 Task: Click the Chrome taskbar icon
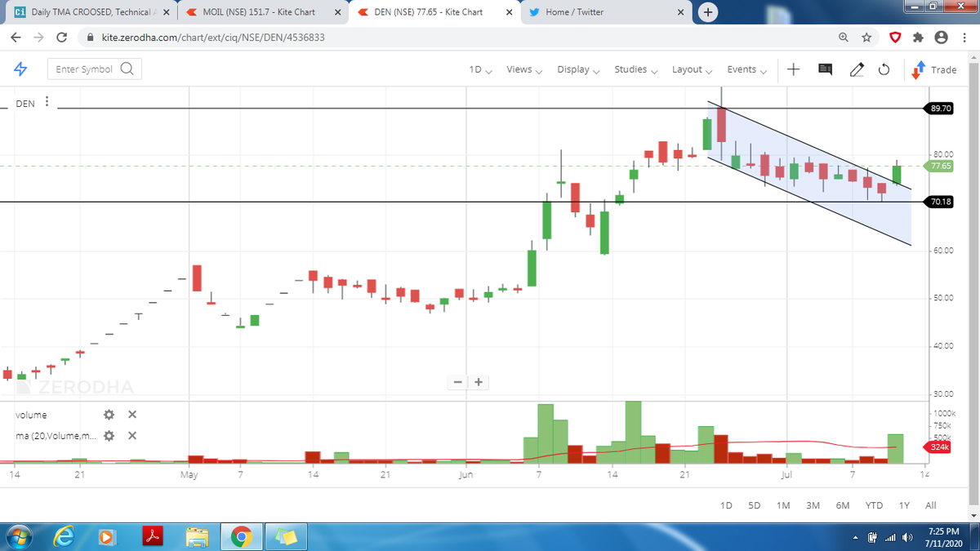(x=240, y=537)
